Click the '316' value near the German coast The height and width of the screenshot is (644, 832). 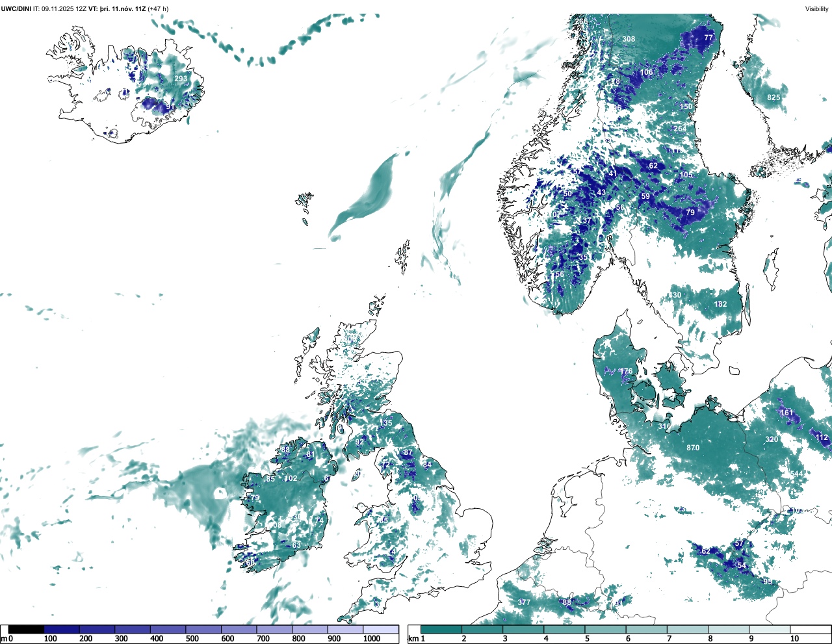pyautogui.click(x=664, y=426)
